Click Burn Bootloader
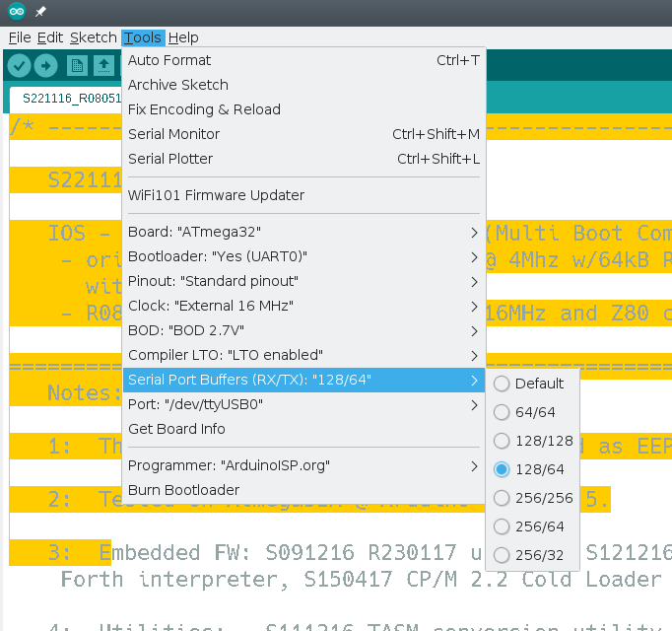The height and width of the screenshot is (631, 672). [x=184, y=490]
